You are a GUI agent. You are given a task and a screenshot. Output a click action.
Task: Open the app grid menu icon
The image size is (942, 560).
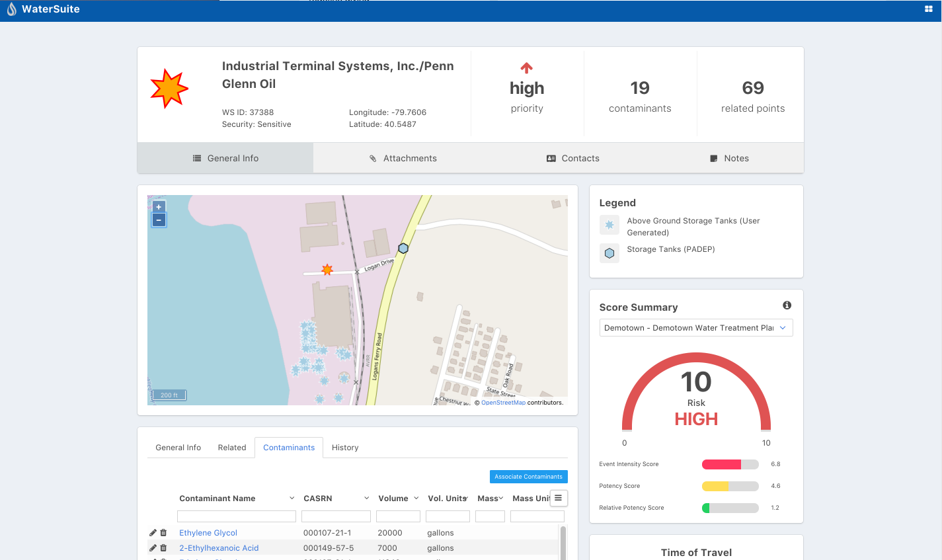(x=928, y=9)
